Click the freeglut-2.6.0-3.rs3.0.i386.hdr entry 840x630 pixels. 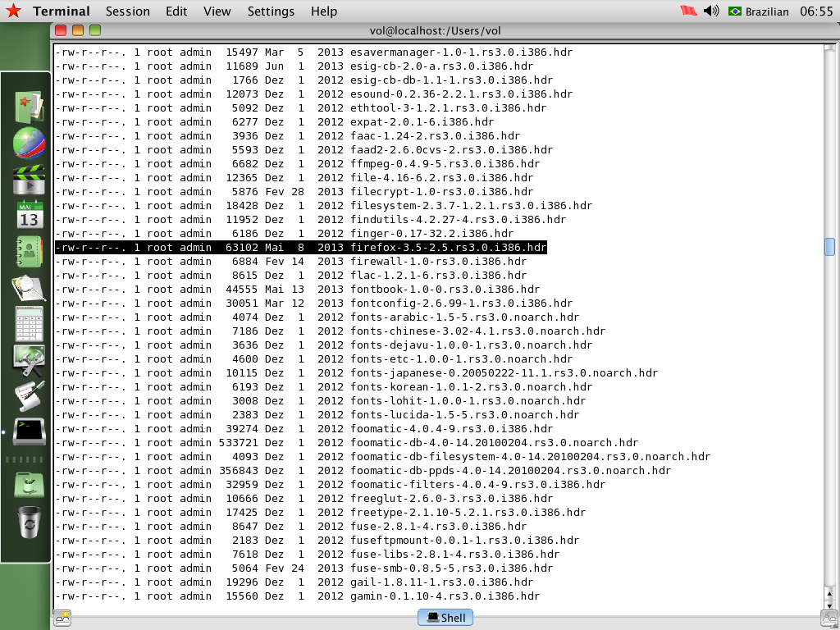coord(304,498)
